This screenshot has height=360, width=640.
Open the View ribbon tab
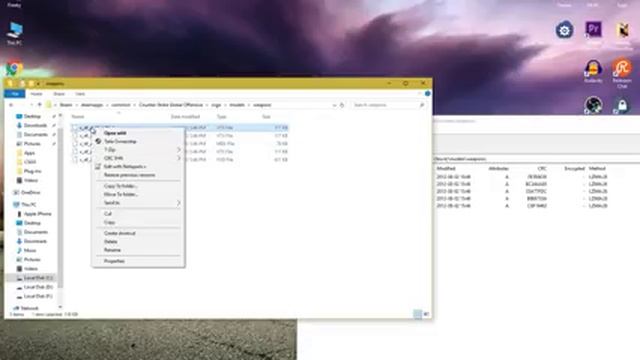click(80, 94)
